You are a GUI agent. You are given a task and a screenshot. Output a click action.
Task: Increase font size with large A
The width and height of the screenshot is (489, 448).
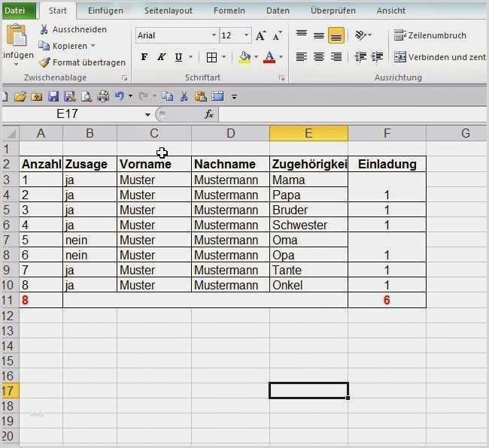(260, 35)
